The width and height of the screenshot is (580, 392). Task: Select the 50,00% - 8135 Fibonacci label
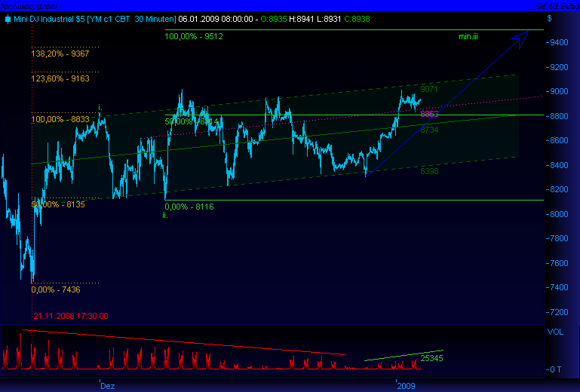pos(58,204)
